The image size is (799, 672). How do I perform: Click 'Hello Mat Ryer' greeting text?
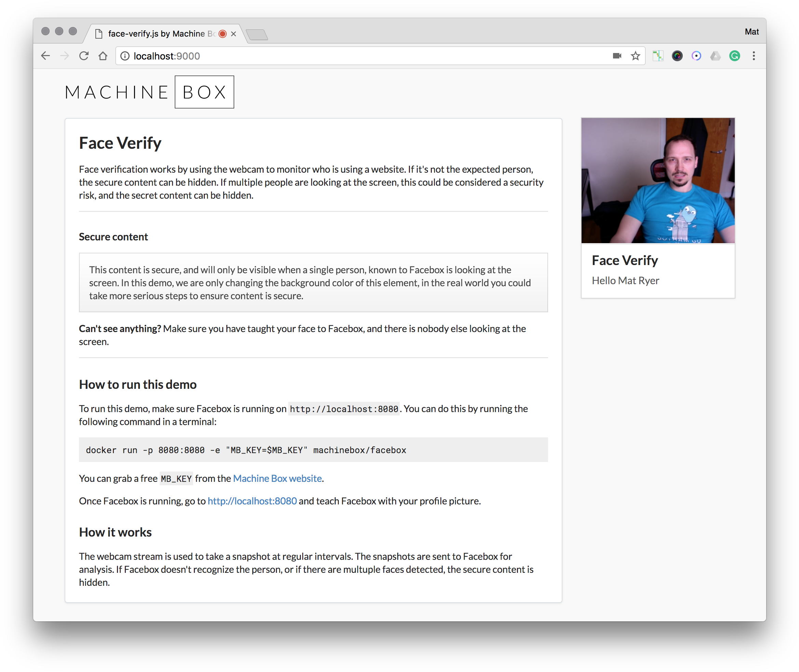coord(625,280)
